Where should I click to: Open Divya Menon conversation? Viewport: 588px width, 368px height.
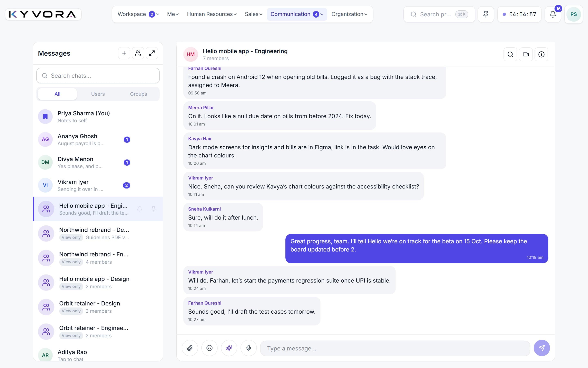pyautogui.click(x=98, y=162)
